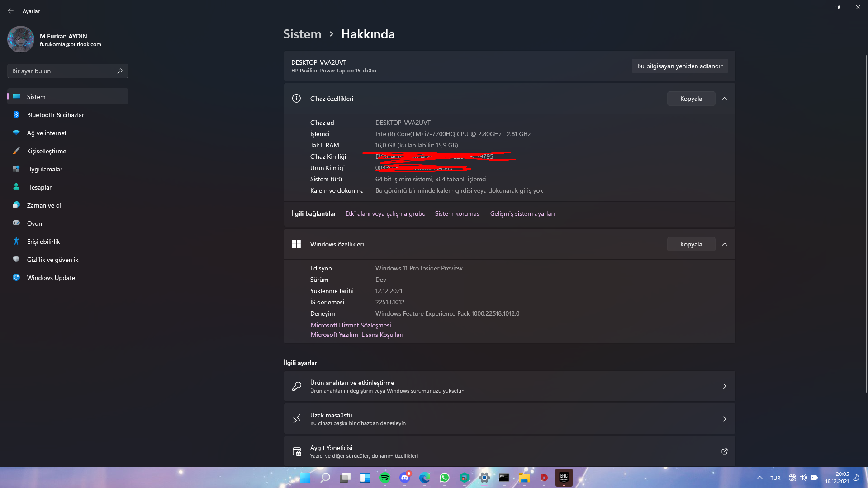Open the Settings gear on the taskbar
868x488 pixels.
point(484,478)
